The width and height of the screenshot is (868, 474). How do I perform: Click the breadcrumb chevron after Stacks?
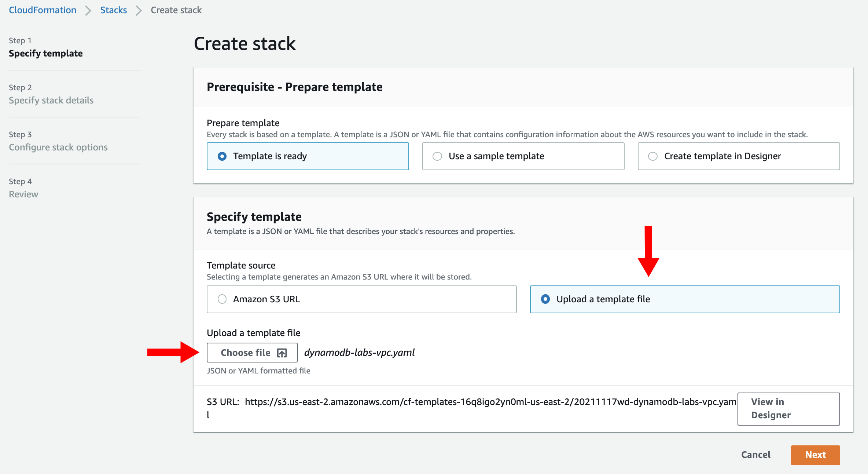pyautogui.click(x=139, y=10)
